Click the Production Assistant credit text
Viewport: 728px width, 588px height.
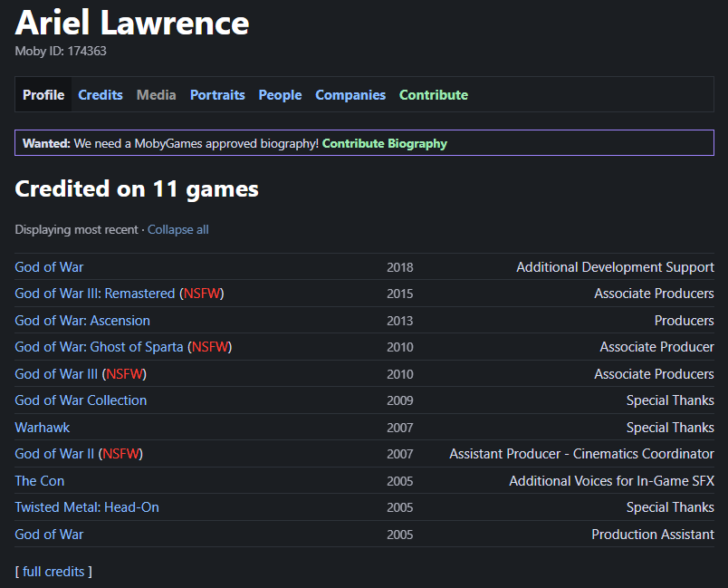tap(652, 535)
